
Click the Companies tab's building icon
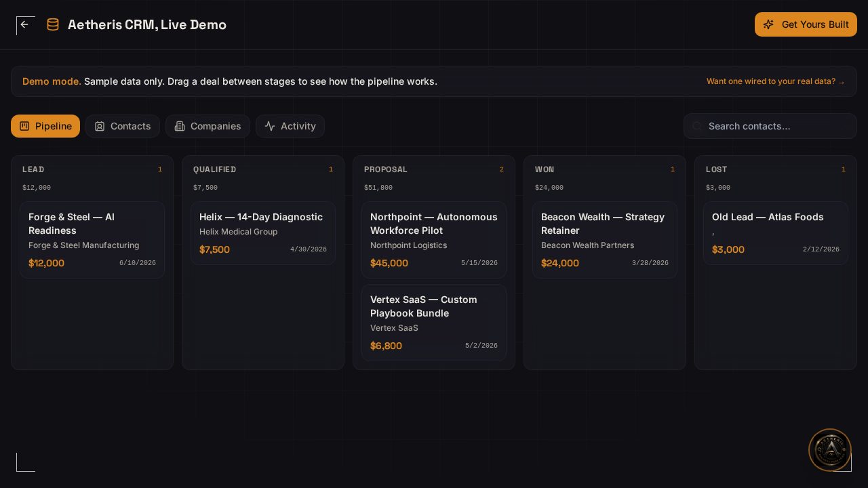tap(180, 126)
